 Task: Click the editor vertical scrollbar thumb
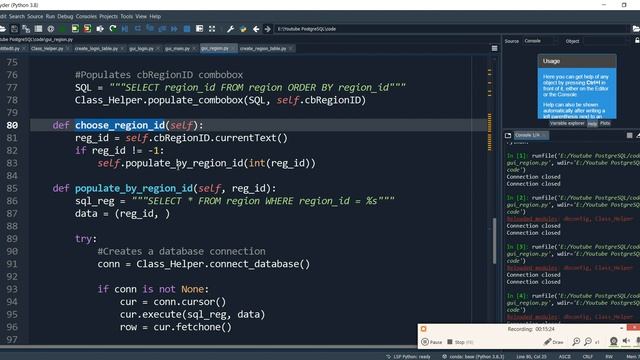(x=495, y=241)
